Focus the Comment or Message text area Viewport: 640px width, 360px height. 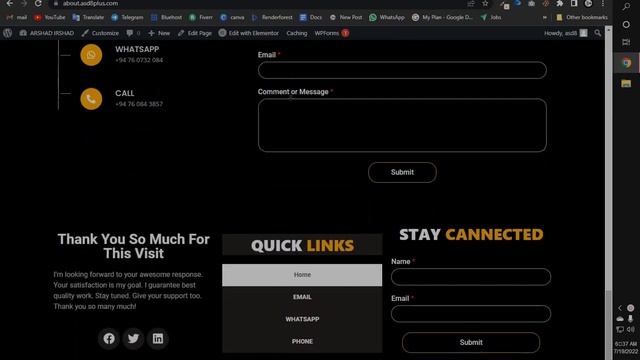[402, 125]
